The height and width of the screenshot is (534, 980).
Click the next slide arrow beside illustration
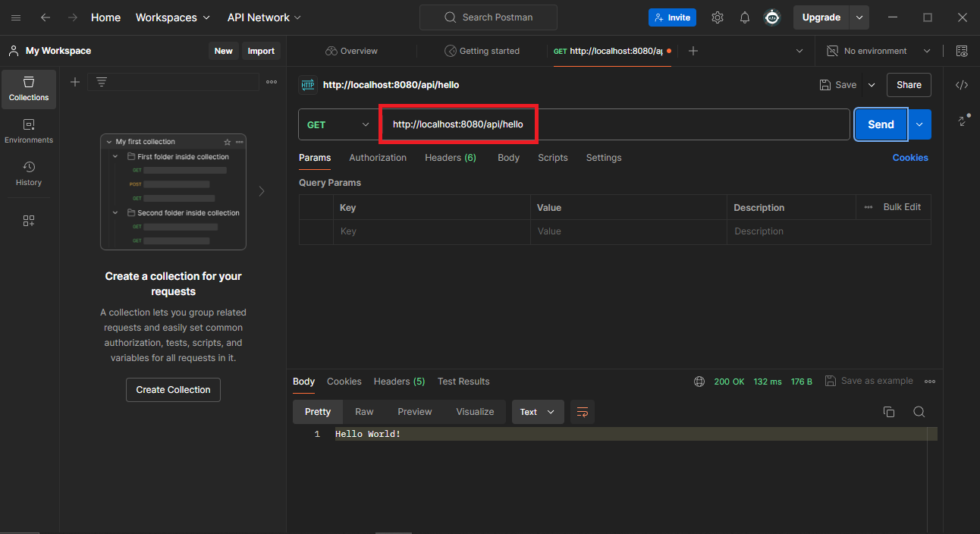pyautogui.click(x=262, y=191)
